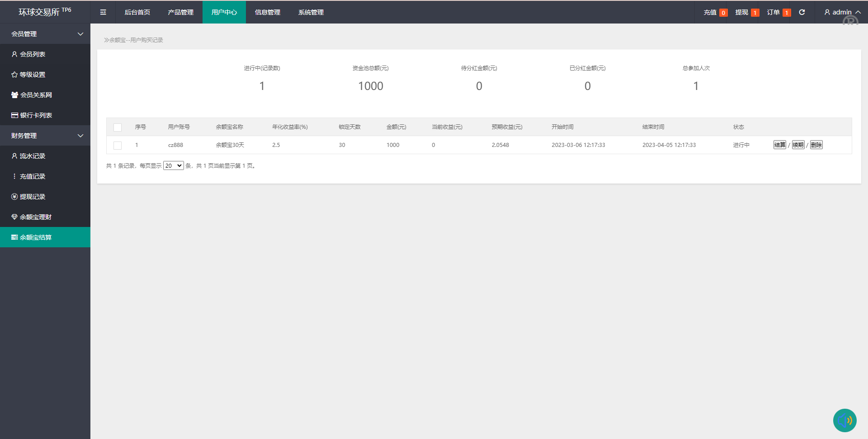Viewport: 868px width, 439px height.
Task: Open 余额宝理财 diamond icon item
Action: [14, 217]
